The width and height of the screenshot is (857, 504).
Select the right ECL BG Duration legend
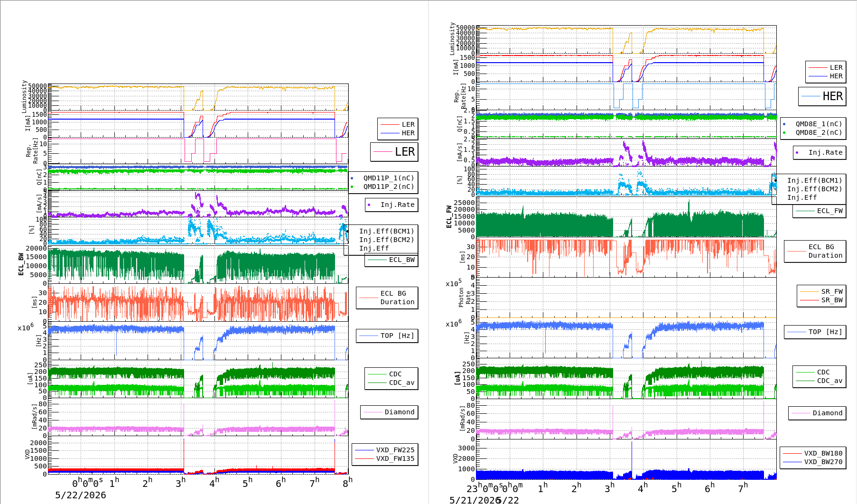pos(815,251)
